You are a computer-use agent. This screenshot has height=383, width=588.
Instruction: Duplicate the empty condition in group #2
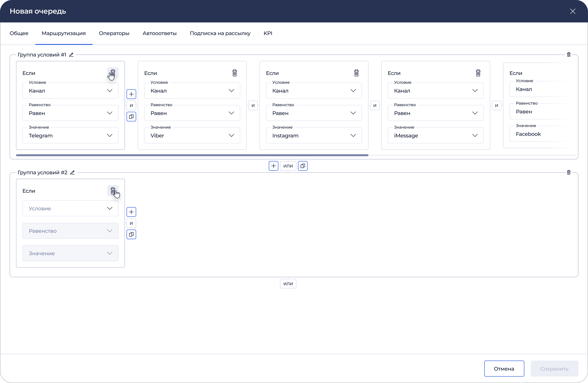click(131, 234)
